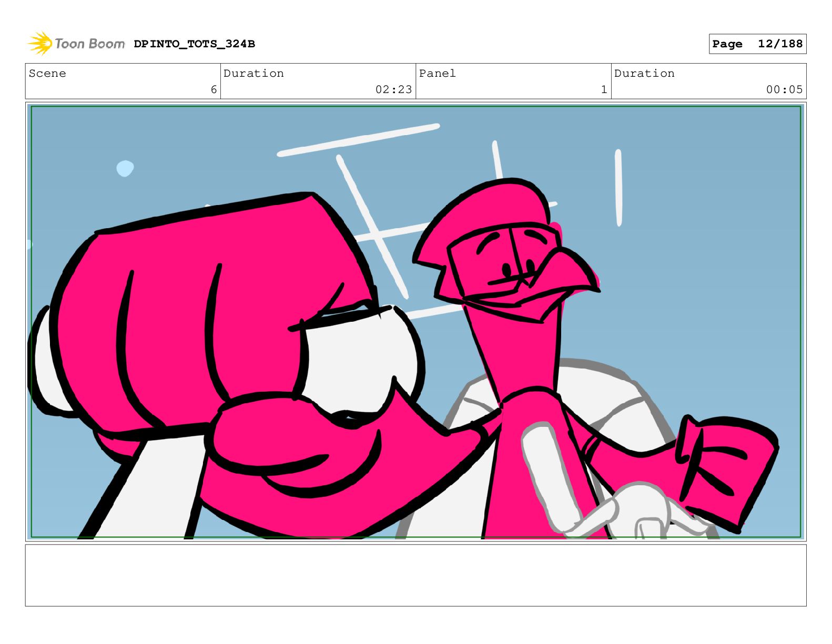Click the Page 12/188 indicator box

tap(757, 44)
